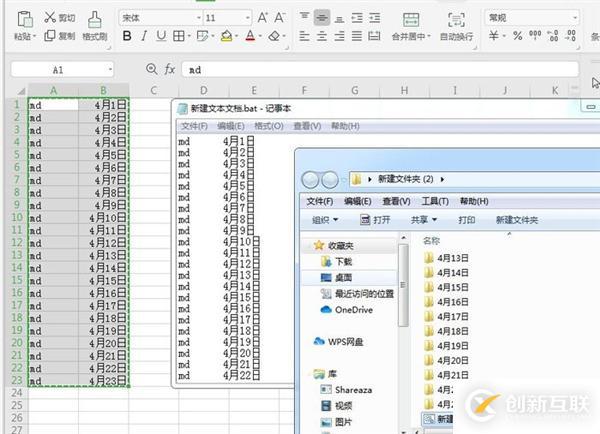This screenshot has height=434, width=600.
Task: Click Explorer 打开 button
Action: 375,220
